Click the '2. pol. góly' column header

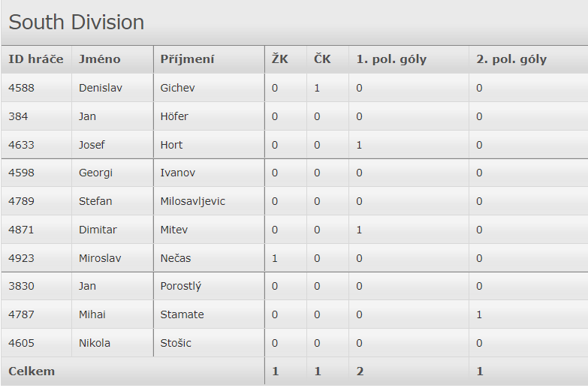[511, 59]
